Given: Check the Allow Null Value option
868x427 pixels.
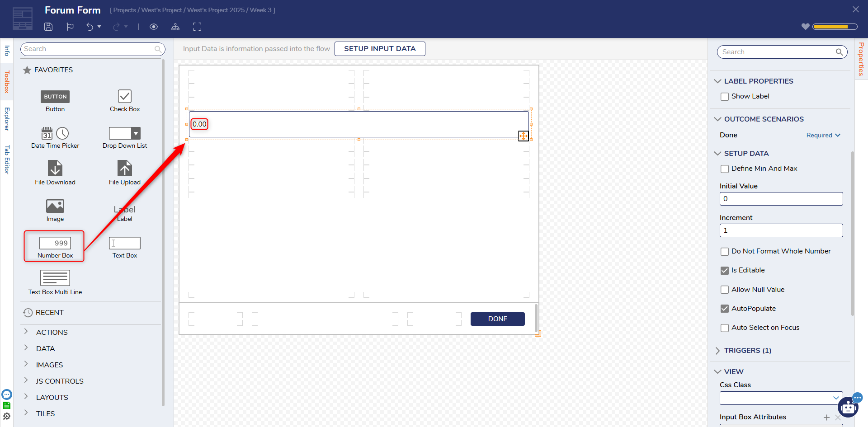Looking at the screenshot, I should coord(725,290).
